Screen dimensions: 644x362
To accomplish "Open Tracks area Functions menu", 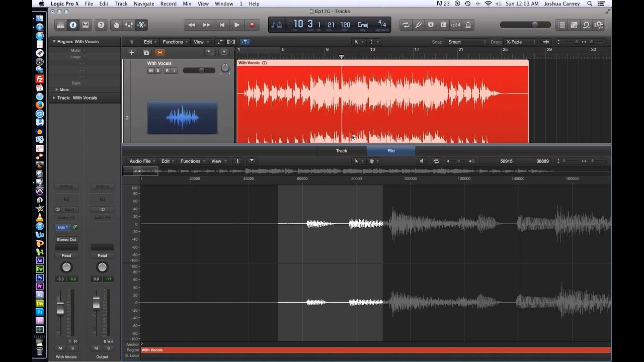I will pyautogui.click(x=175, y=42).
